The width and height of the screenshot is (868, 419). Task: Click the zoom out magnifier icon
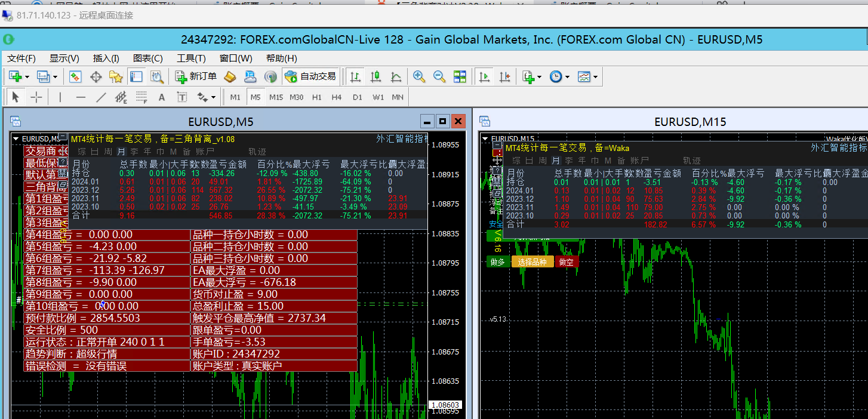click(439, 76)
